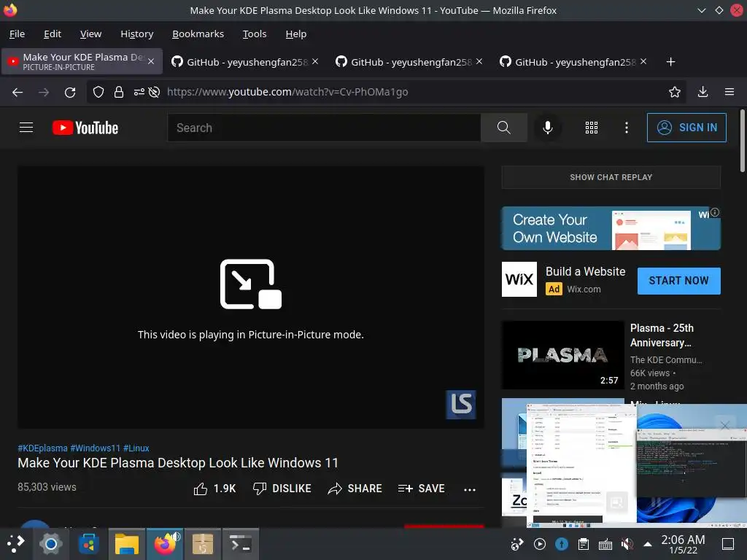The height and width of the screenshot is (560, 747).
Task: Open the Firefox hamburger application menu
Action: click(729, 92)
